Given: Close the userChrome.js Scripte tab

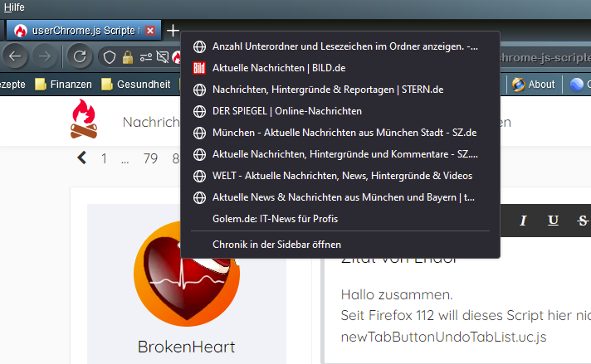Looking at the screenshot, I should pyautogui.click(x=150, y=31).
